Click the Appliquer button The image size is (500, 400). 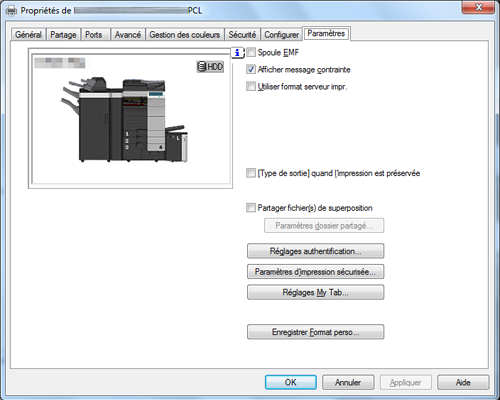click(406, 382)
